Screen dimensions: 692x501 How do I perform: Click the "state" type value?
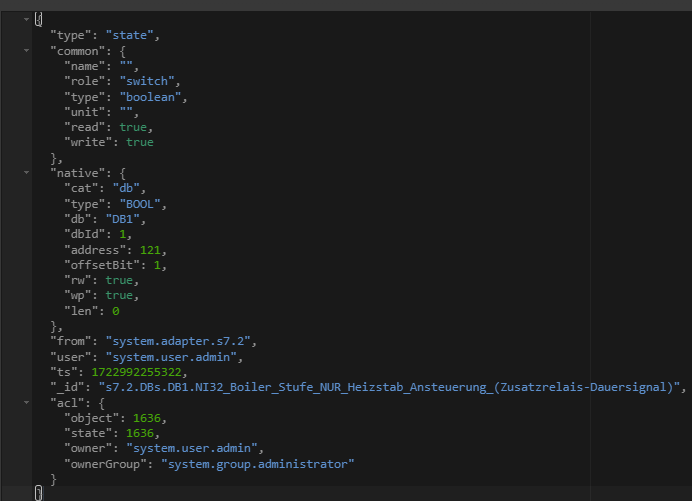(132, 35)
